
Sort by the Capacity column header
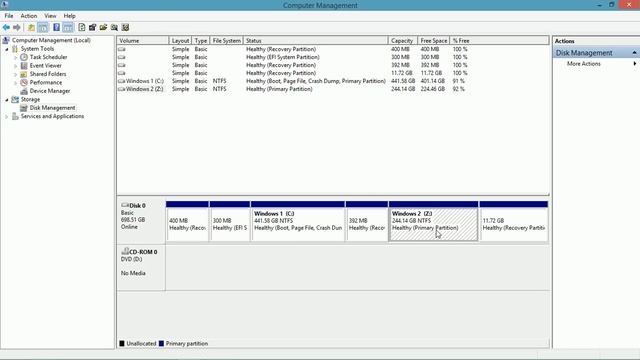402,40
